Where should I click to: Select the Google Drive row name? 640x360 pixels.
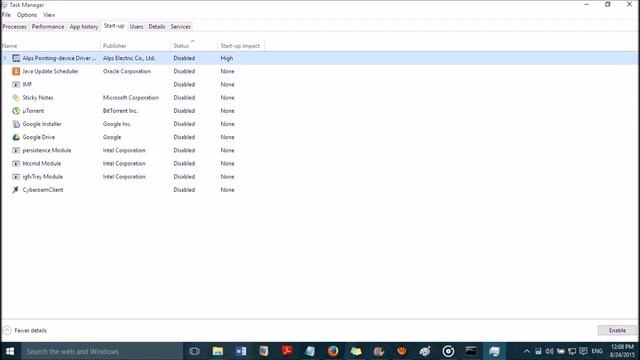[x=39, y=137]
